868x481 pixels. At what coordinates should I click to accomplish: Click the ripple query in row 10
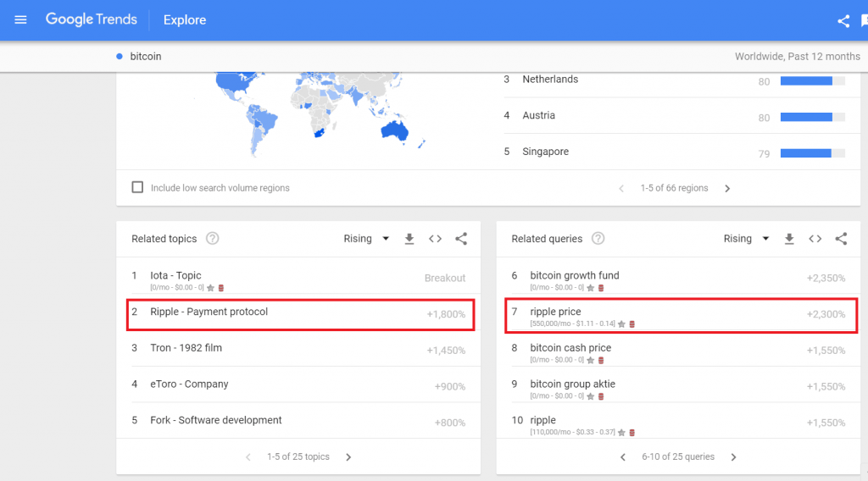(542, 420)
